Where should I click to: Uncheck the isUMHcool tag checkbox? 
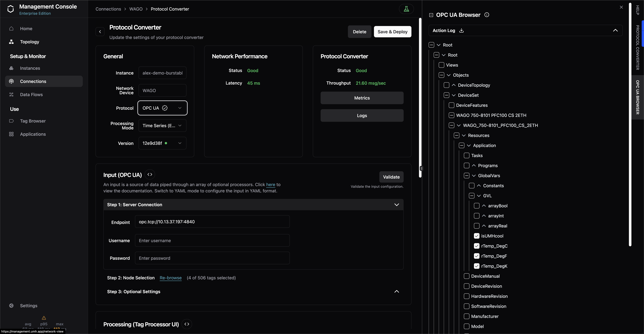click(x=476, y=236)
